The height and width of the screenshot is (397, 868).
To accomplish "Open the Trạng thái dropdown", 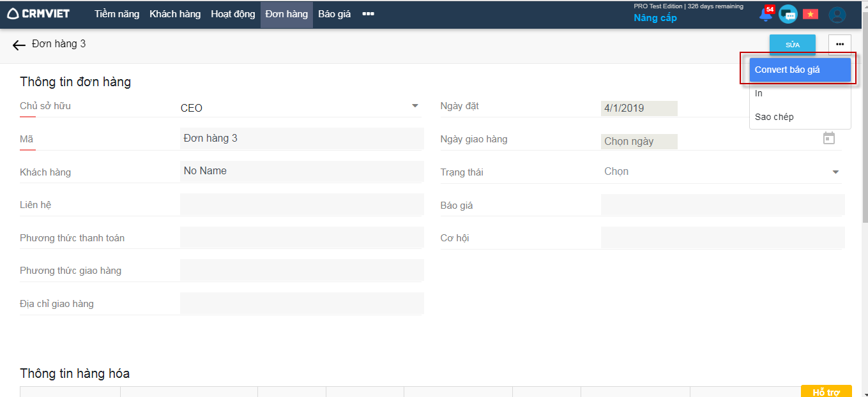I will pos(835,172).
